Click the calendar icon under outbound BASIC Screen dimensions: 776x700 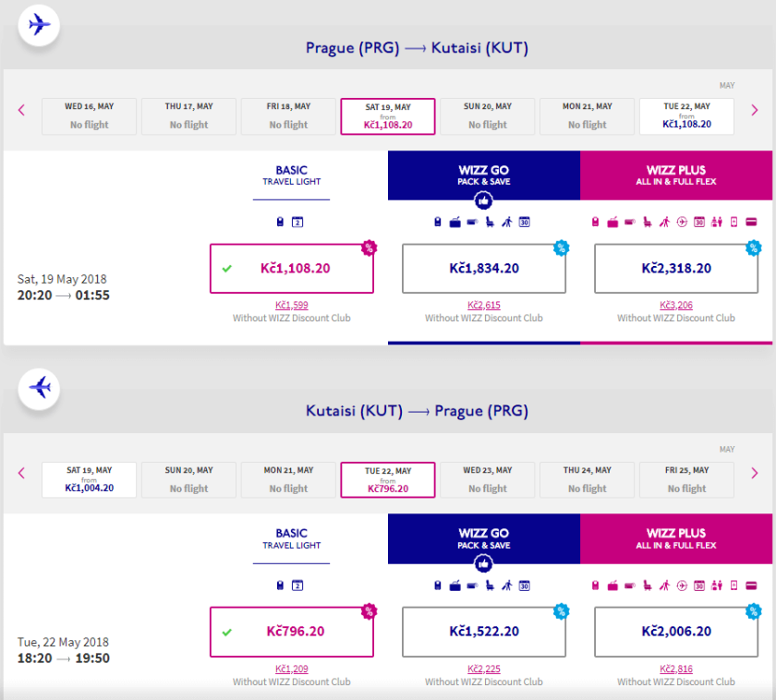click(x=297, y=222)
